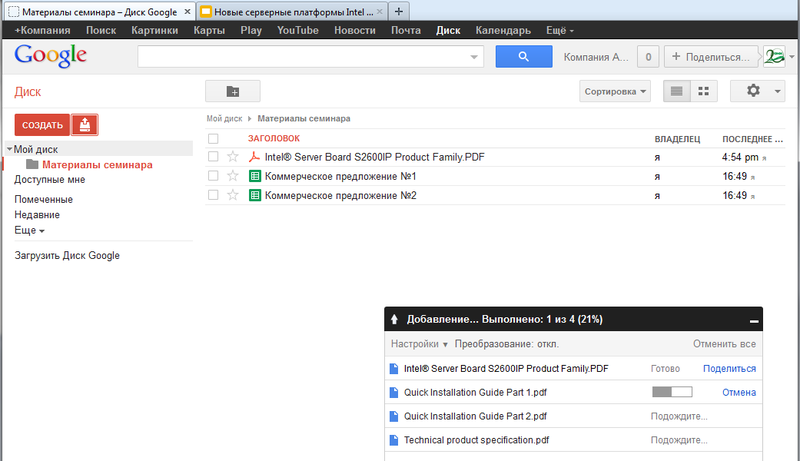Click the new folder icon button
This screenshot has height=461, width=800.
[x=233, y=91]
